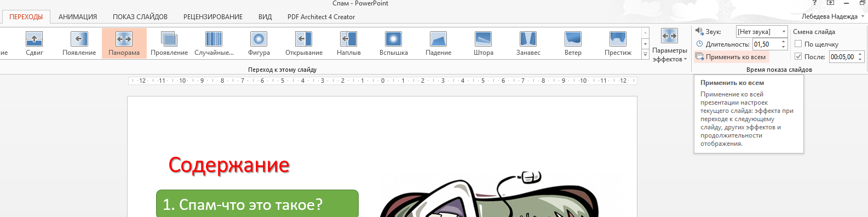Viewport: 868px width, 217px height.
Task: Increase the После time value
Action: pos(860,54)
